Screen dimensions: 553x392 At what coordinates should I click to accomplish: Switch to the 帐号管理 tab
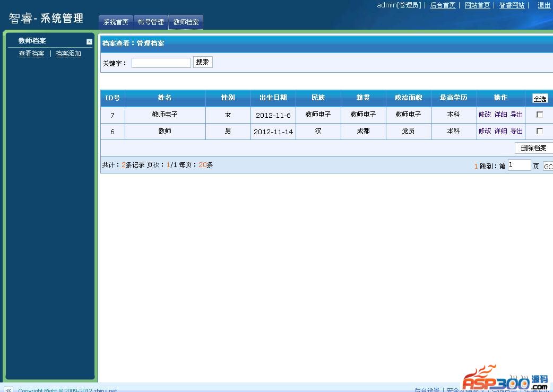151,22
